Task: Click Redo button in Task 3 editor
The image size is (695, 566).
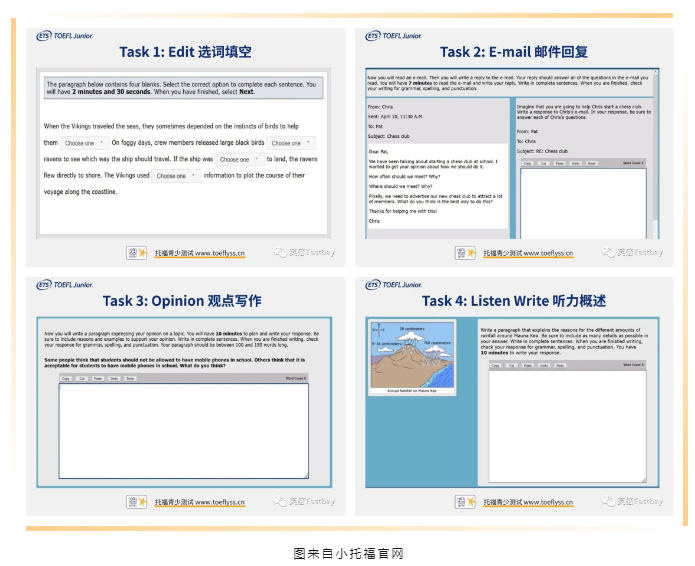Action: [130, 379]
